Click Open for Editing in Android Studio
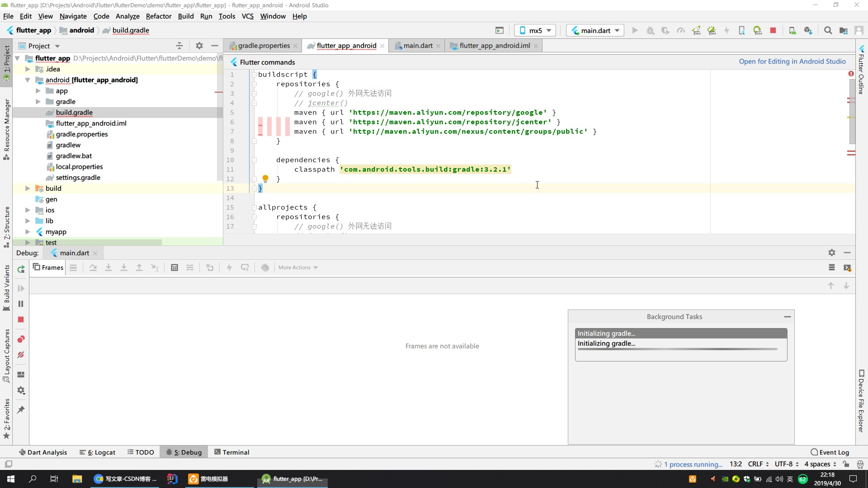This screenshot has width=868, height=488. tap(792, 61)
